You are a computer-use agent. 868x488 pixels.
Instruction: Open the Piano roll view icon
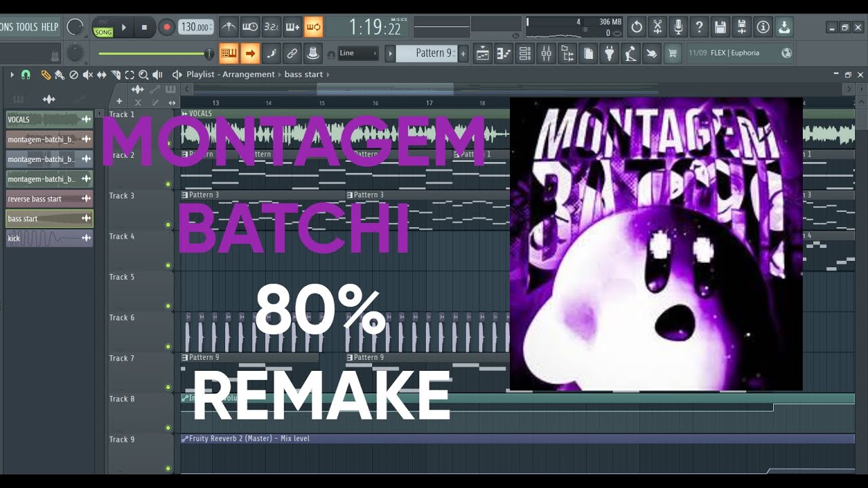coord(503,53)
